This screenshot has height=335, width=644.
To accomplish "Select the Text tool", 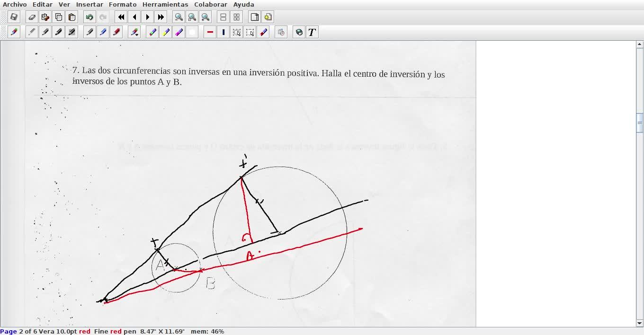I will 312,32.
